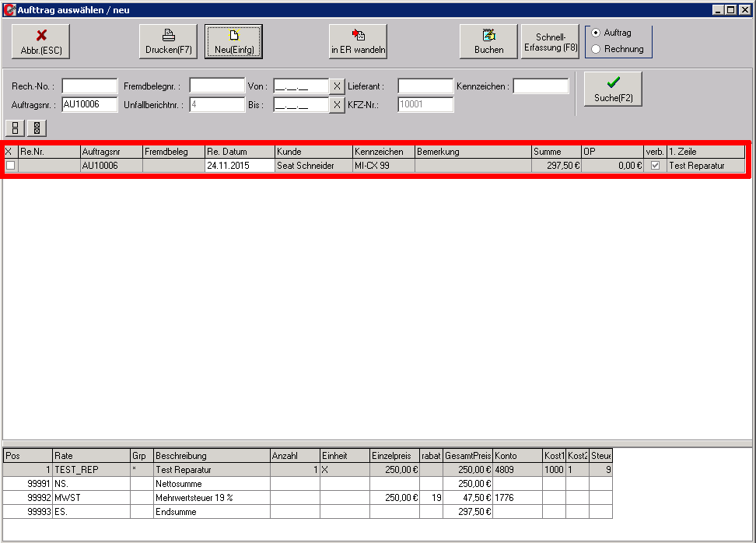Open Schnell-Erfassung (F8) quick entry
This screenshot has height=543, width=756.
[551, 41]
